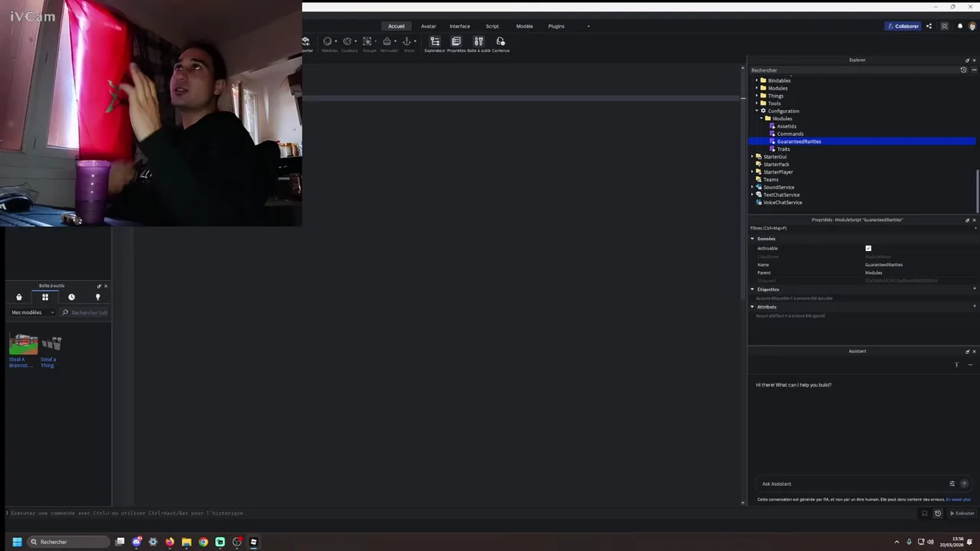Open the Toolbox marketplace bag tab
The height and width of the screenshot is (551, 980).
[19, 297]
